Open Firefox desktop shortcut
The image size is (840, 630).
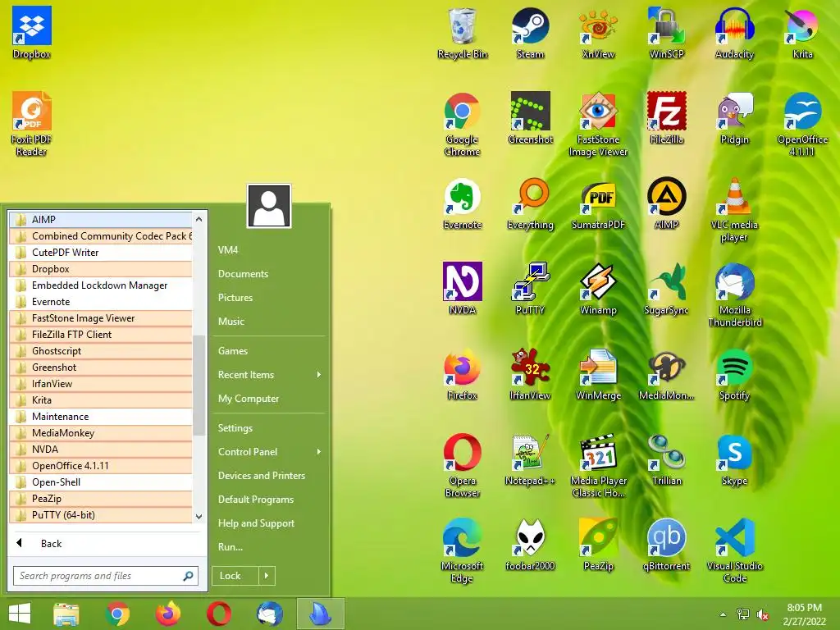(x=463, y=374)
